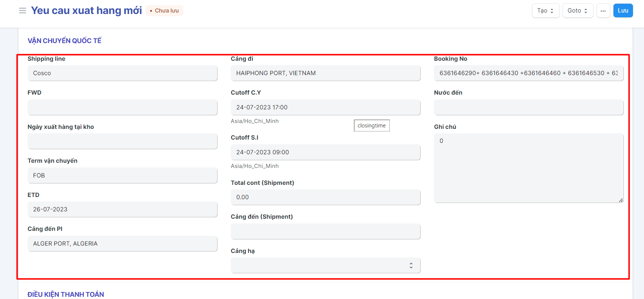Click the three-dots more options button
This screenshot has width=644, height=299.
(603, 11)
